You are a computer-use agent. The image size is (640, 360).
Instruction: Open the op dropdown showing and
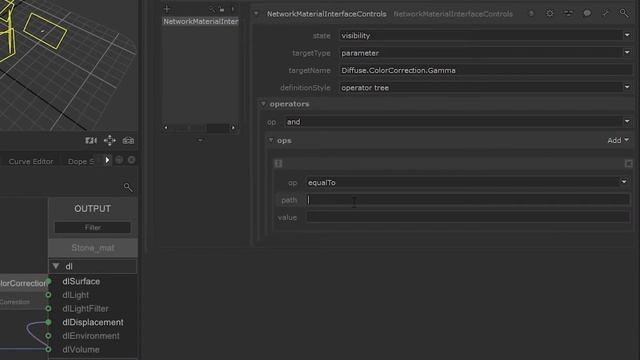point(458,122)
